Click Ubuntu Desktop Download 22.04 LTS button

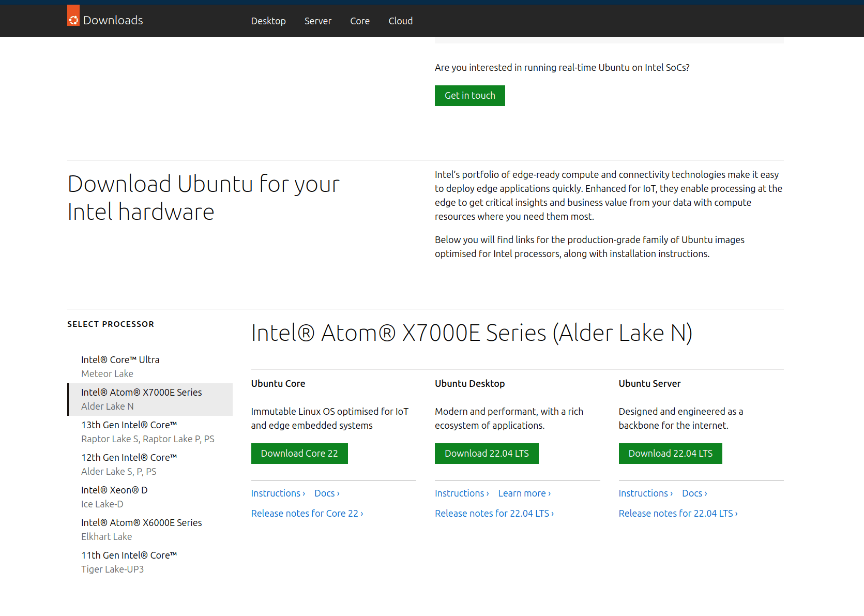[487, 454]
